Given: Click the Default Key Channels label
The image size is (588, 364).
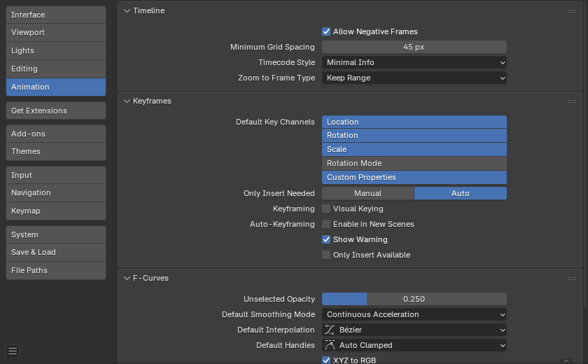Looking at the screenshot, I should coord(275,122).
